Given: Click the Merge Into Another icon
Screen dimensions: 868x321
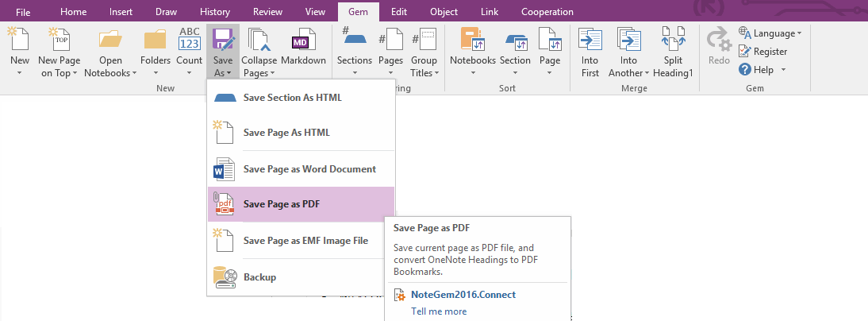Looking at the screenshot, I should pos(629,40).
